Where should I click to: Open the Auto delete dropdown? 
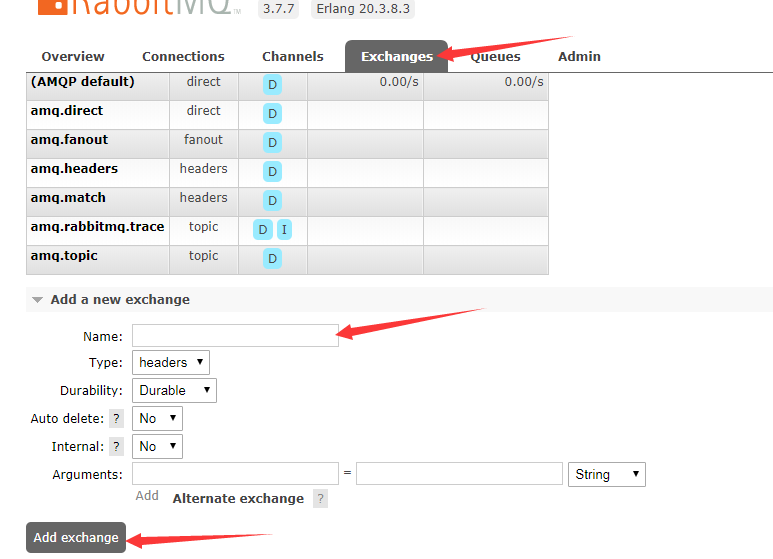click(x=157, y=419)
